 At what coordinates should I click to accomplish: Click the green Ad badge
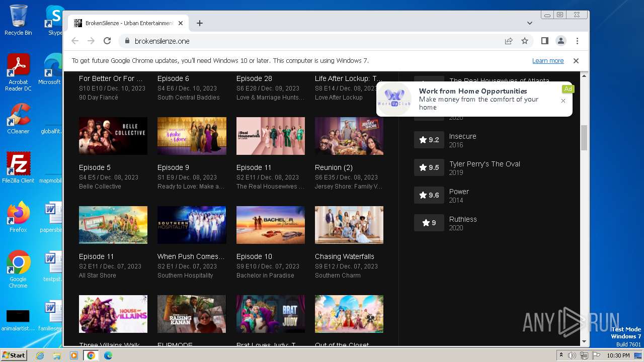568,89
